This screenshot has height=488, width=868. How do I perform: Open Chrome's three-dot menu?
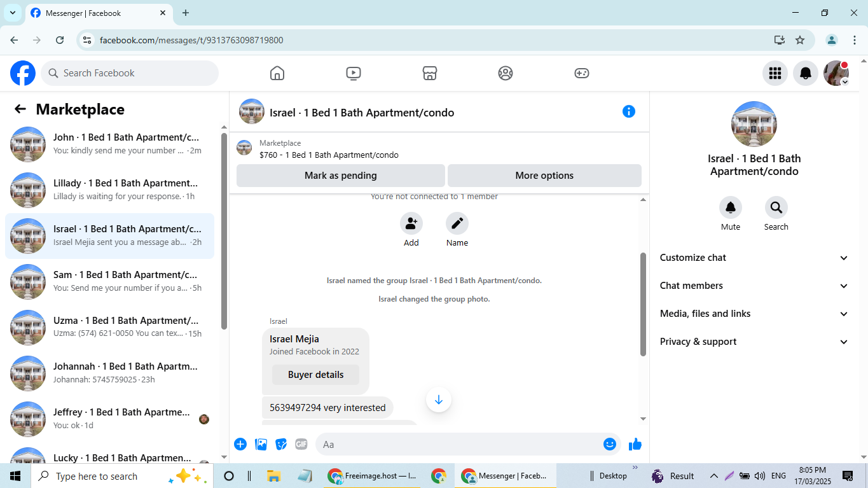(855, 40)
